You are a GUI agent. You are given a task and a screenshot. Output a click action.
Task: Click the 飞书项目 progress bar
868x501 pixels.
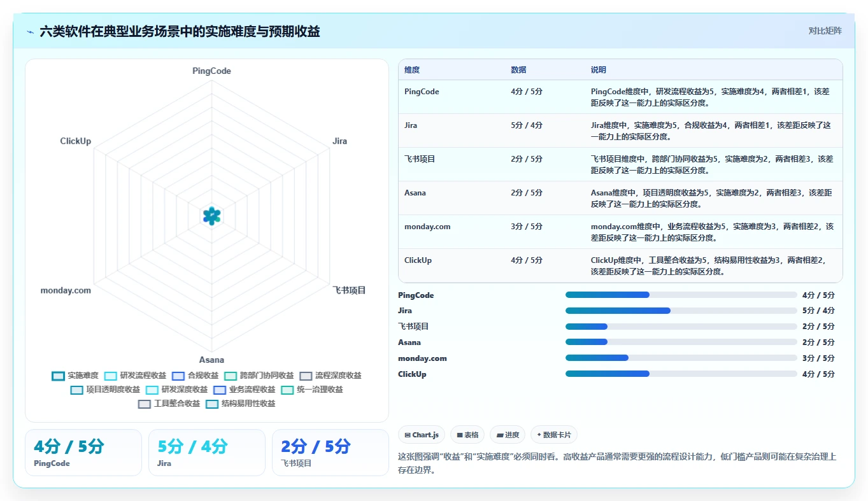681,327
